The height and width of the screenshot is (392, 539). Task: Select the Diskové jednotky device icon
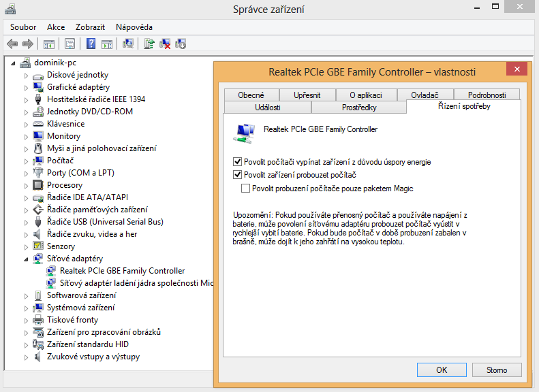38,76
